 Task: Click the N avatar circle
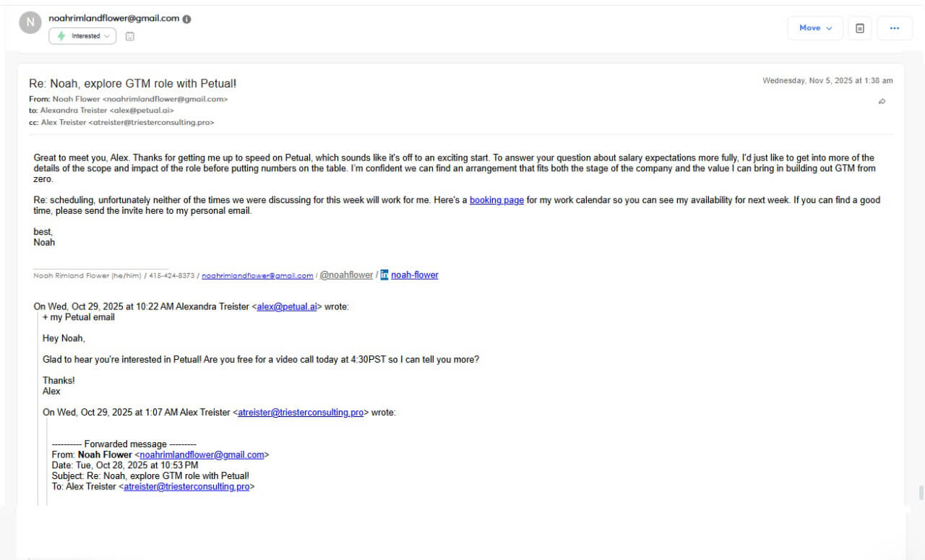point(30,22)
